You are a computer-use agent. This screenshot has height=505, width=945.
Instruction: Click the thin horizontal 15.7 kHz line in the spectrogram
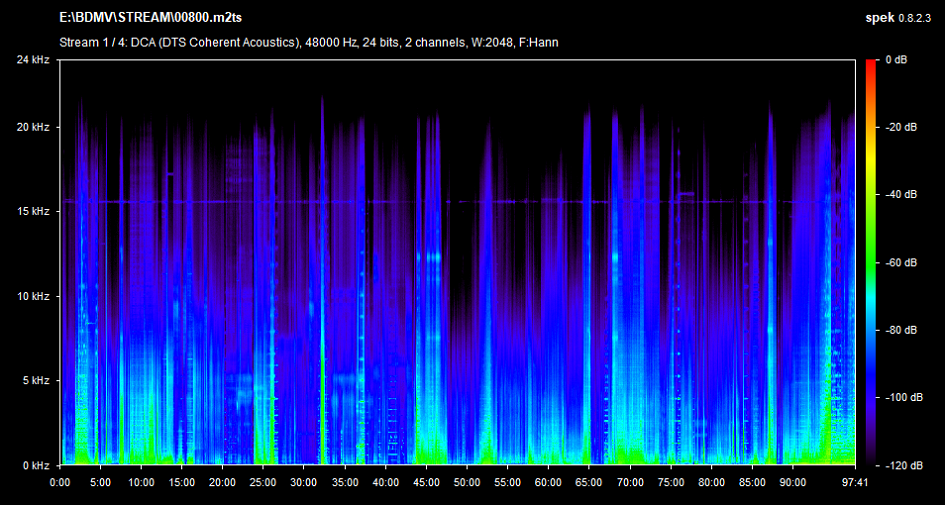coord(300,202)
